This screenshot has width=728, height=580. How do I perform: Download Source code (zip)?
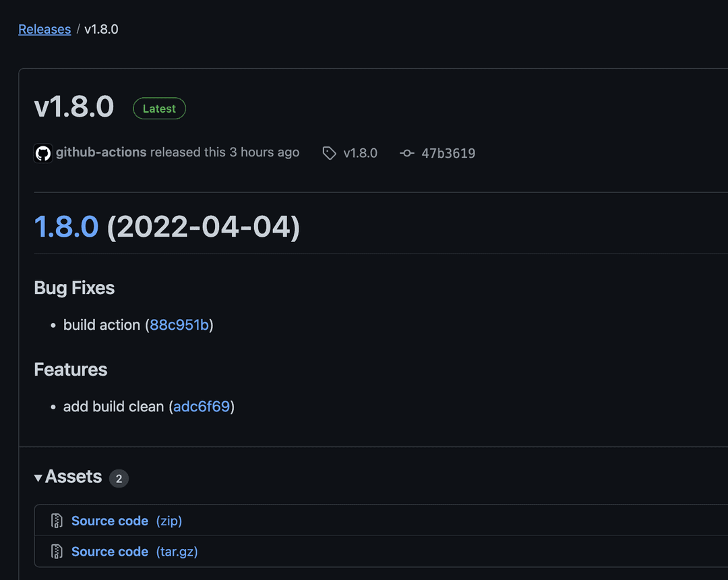tap(127, 521)
